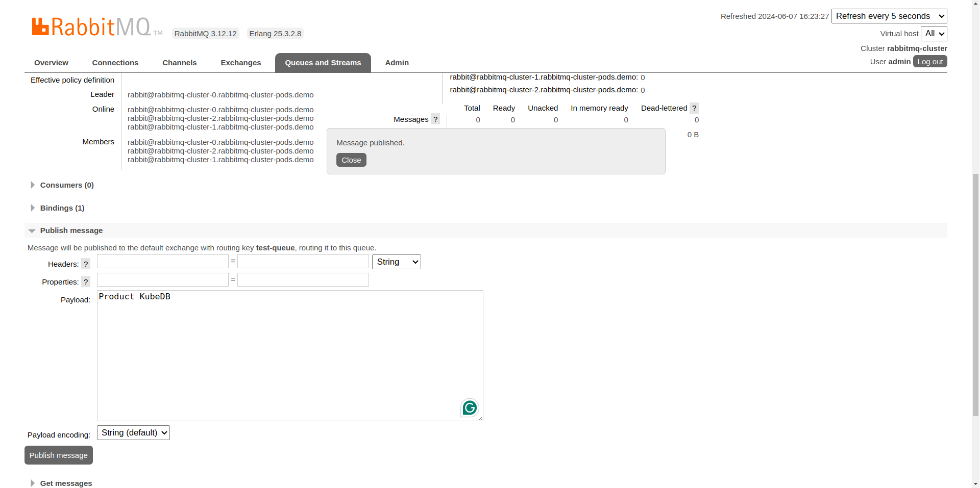Expand the Bindings (1) section

coord(62,208)
